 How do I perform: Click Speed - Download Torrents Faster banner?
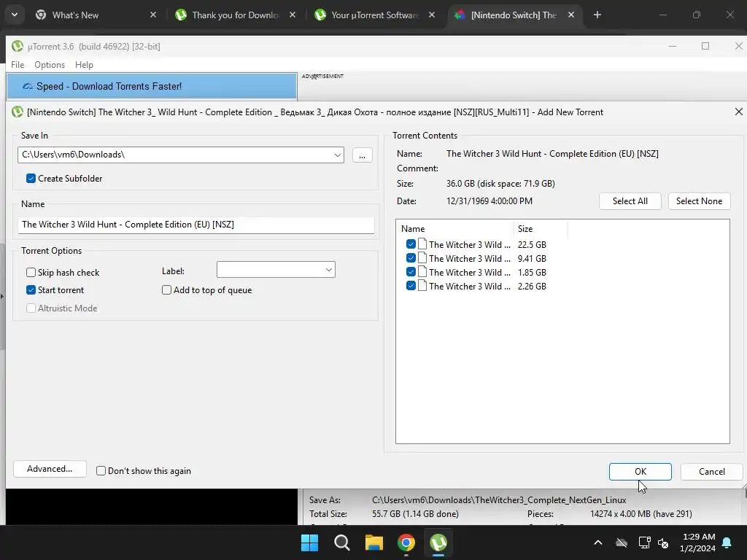(x=152, y=86)
